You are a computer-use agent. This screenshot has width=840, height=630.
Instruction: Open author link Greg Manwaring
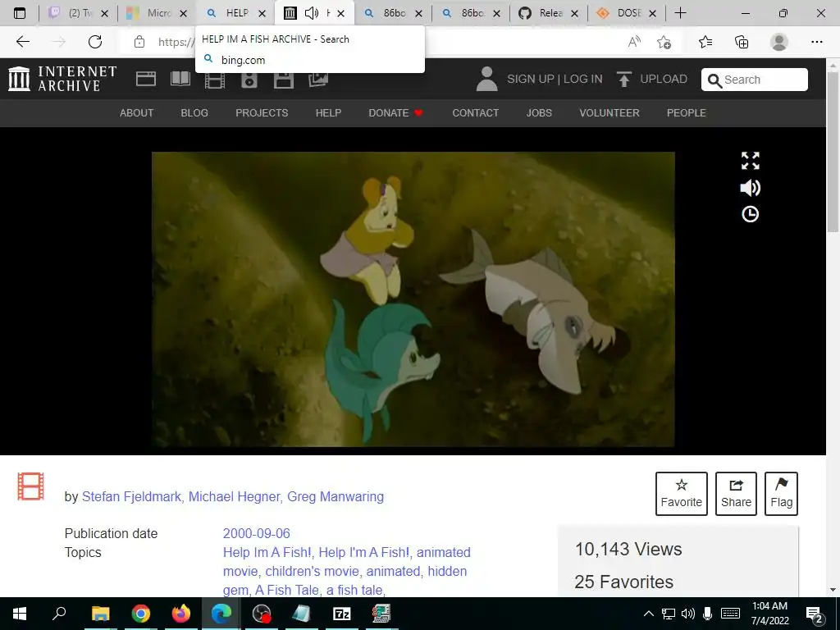click(x=336, y=496)
